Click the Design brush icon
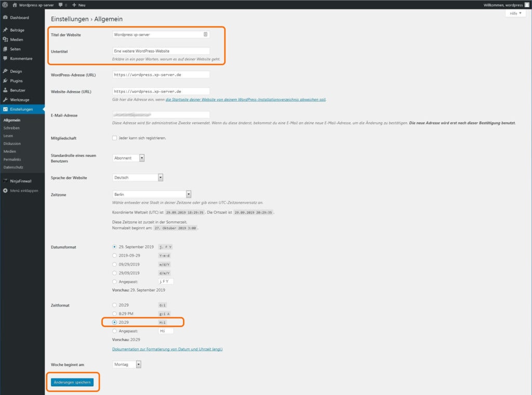Viewport: 532px width, 395px height. [x=5, y=71]
